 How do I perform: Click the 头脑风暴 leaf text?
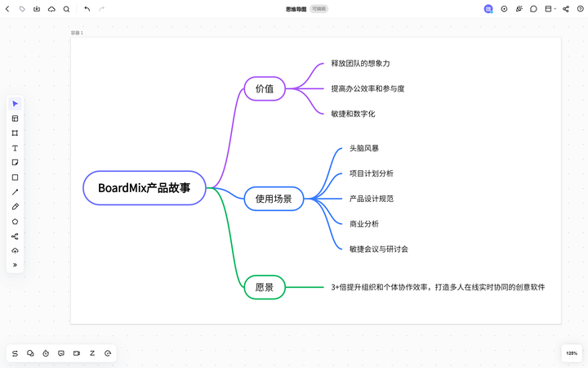tap(364, 148)
